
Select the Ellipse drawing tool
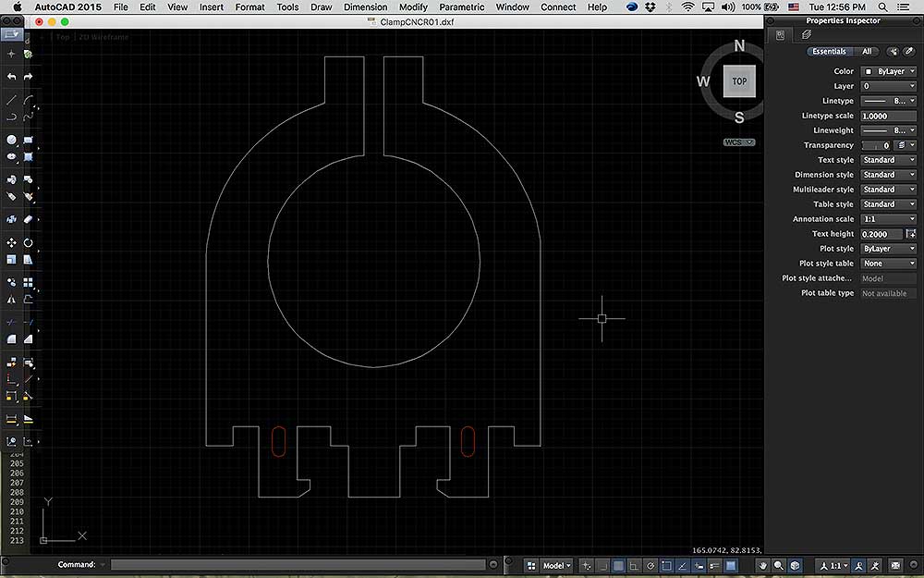11,157
